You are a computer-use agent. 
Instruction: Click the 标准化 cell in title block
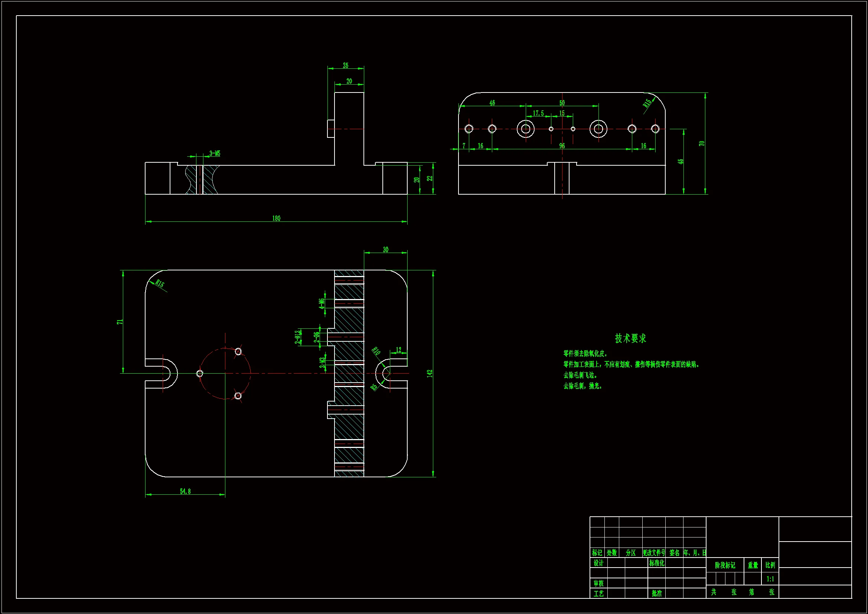(x=657, y=563)
